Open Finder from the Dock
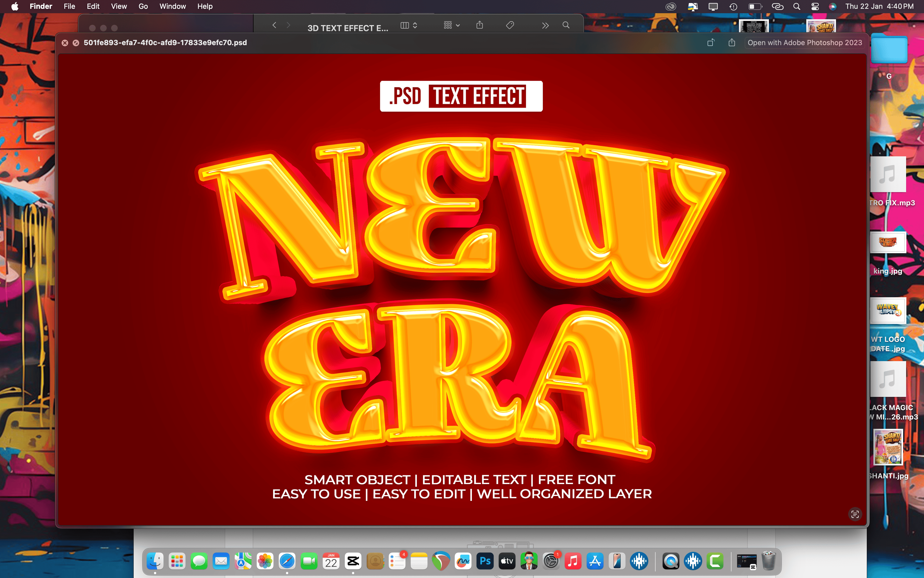The width and height of the screenshot is (924, 578). point(155,561)
